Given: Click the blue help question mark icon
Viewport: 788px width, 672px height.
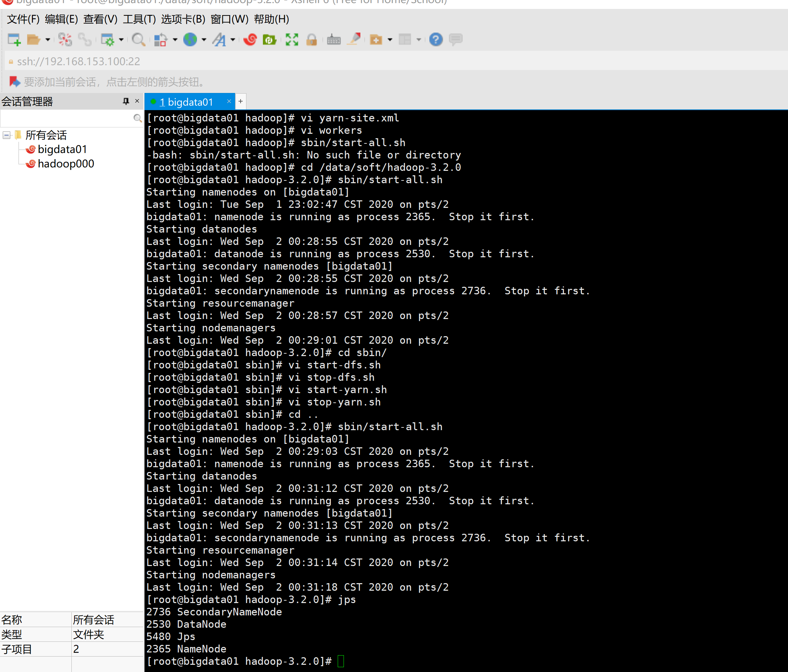Looking at the screenshot, I should coord(436,39).
